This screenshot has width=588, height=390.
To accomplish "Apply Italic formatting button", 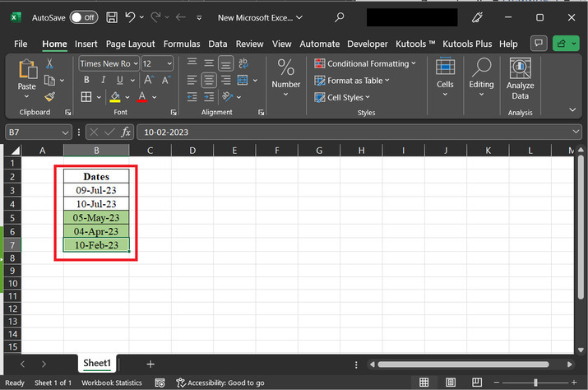I will point(104,80).
